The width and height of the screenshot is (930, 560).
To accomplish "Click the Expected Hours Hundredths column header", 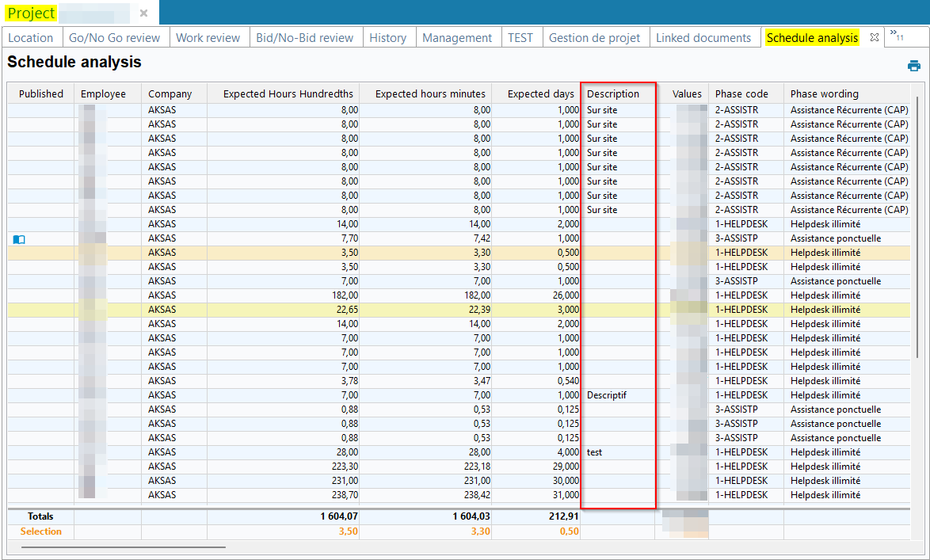I will 288,93.
